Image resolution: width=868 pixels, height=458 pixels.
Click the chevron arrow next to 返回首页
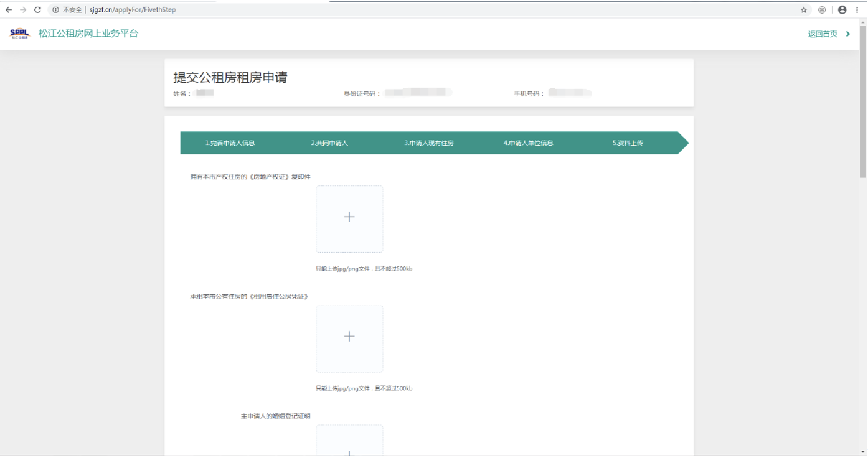coord(848,34)
